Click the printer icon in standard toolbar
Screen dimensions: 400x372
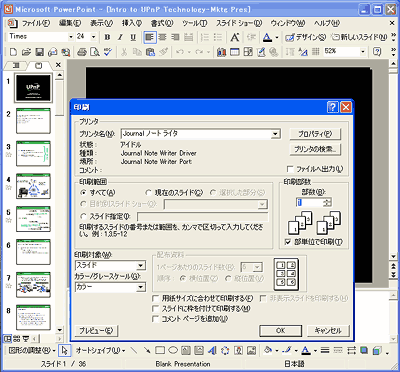(x=82, y=52)
